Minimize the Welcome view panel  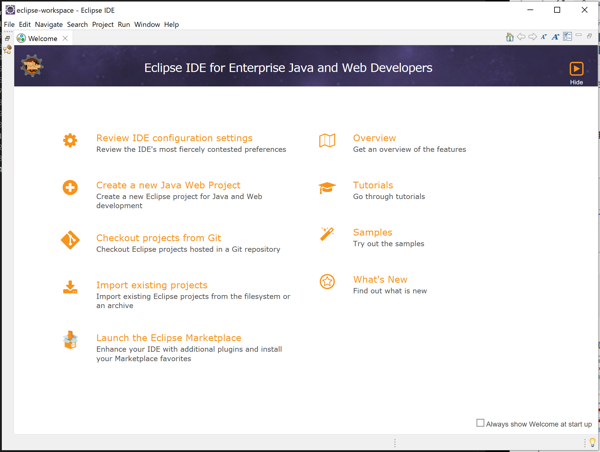[x=578, y=37]
